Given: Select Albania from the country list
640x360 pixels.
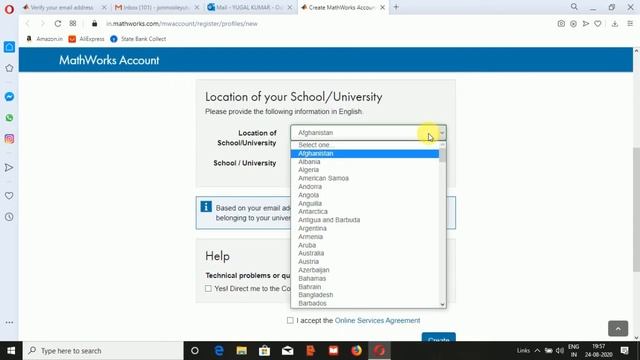Looking at the screenshot, I should [x=364, y=162].
